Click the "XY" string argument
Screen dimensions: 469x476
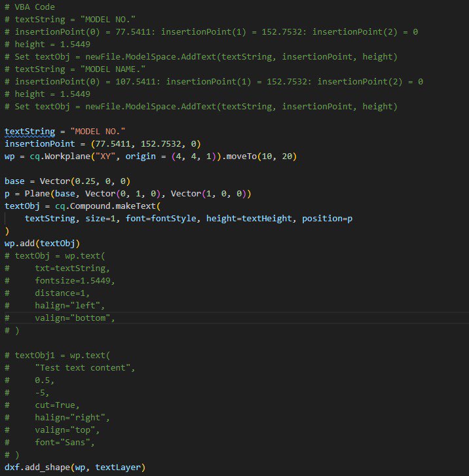coord(105,156)
